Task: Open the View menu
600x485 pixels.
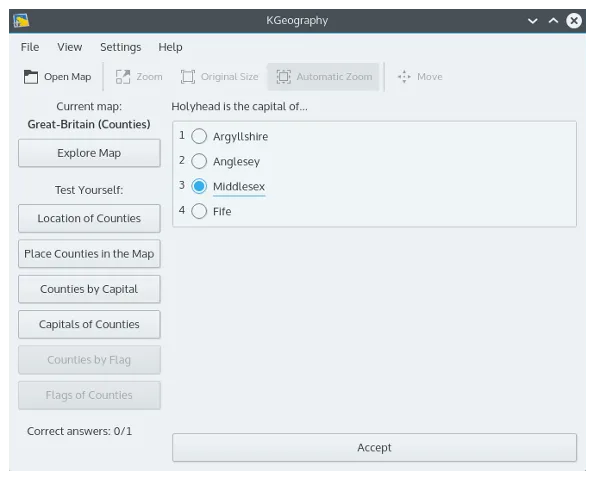Action: click(x=70, y=47)
